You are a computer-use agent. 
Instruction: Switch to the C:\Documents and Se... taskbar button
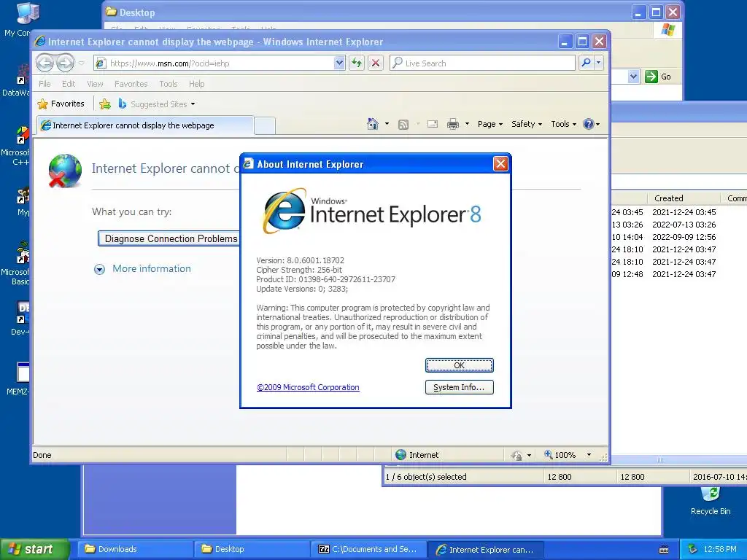368,549
